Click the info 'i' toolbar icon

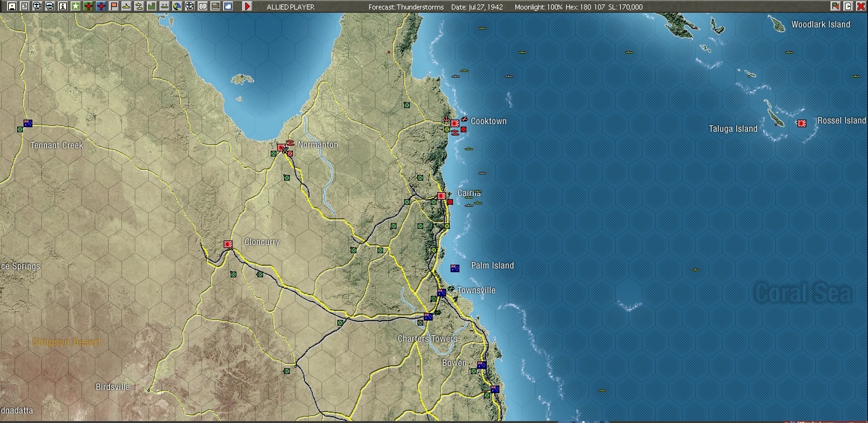[x=62, y=6]
